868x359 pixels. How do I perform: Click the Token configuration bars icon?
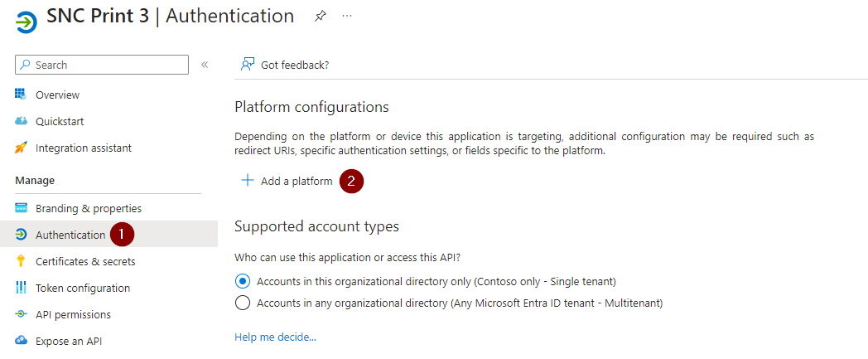click(22, 288)
